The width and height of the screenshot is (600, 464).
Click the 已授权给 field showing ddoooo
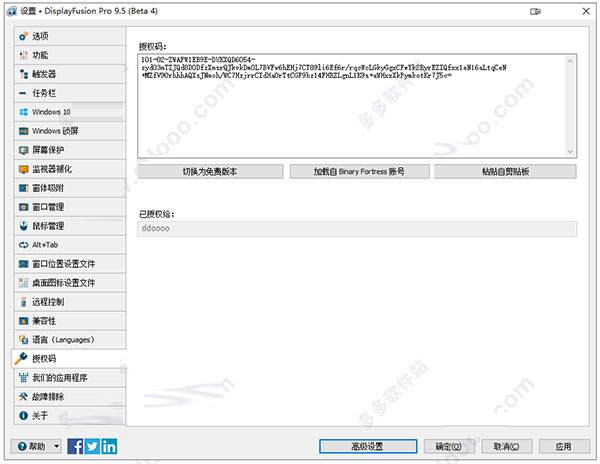(x=357, y=229)
